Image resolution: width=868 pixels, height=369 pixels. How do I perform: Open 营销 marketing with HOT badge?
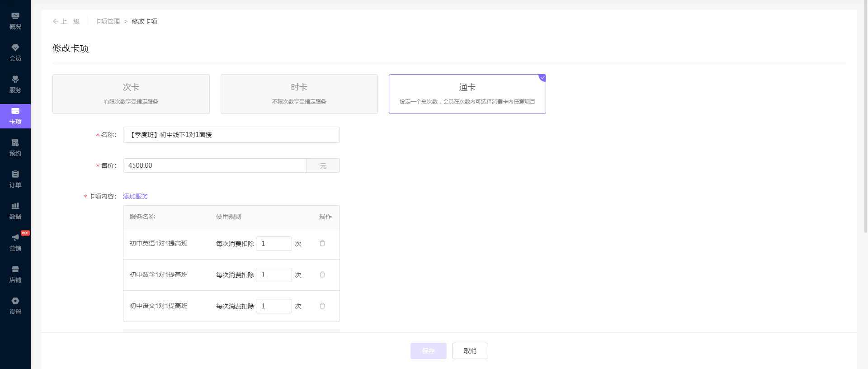15,243
